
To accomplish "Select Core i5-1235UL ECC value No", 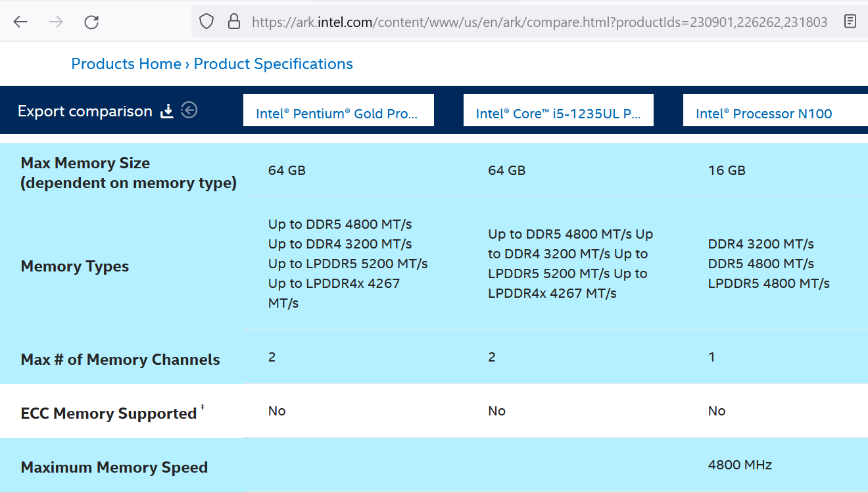I will tap(497, 411).
